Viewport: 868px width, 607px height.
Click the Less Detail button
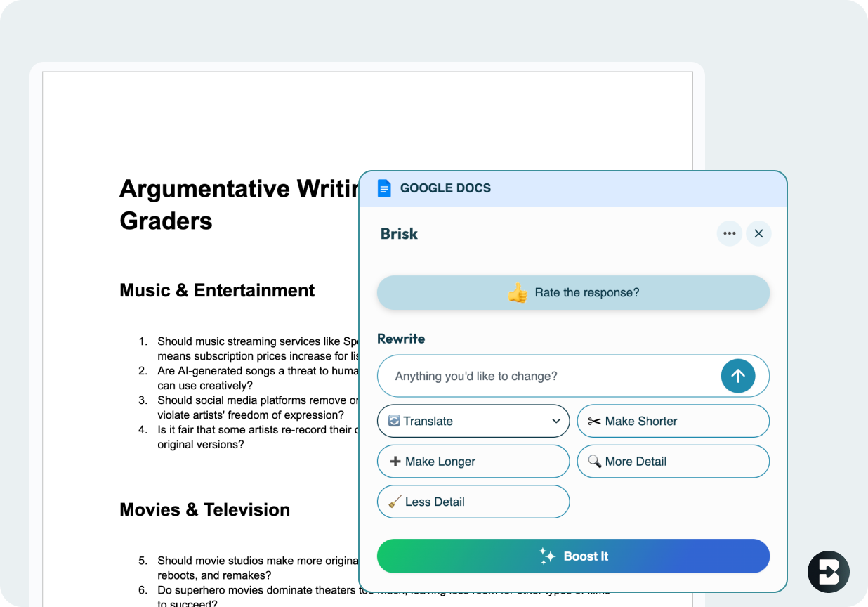[473, 502]
